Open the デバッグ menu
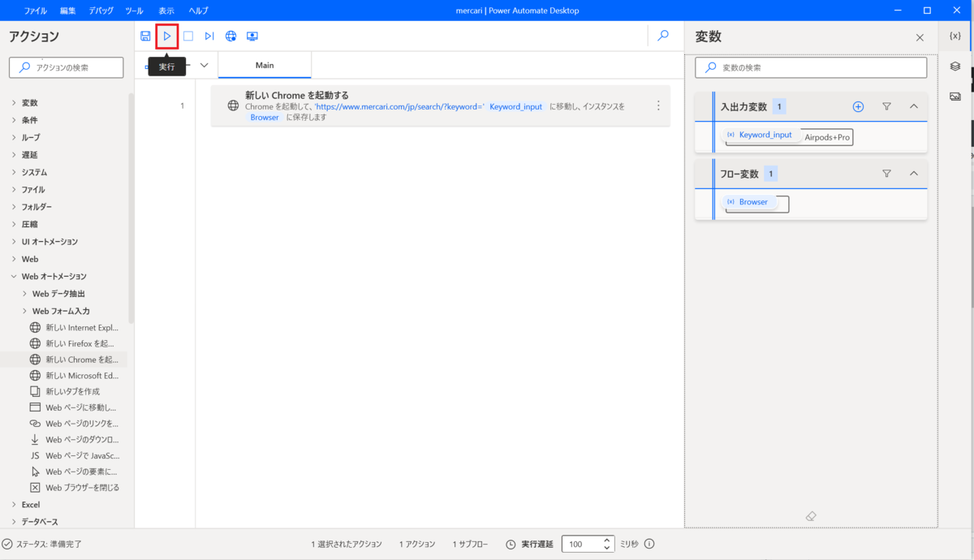This screenshot has width=974, height=560. [101, 11]
